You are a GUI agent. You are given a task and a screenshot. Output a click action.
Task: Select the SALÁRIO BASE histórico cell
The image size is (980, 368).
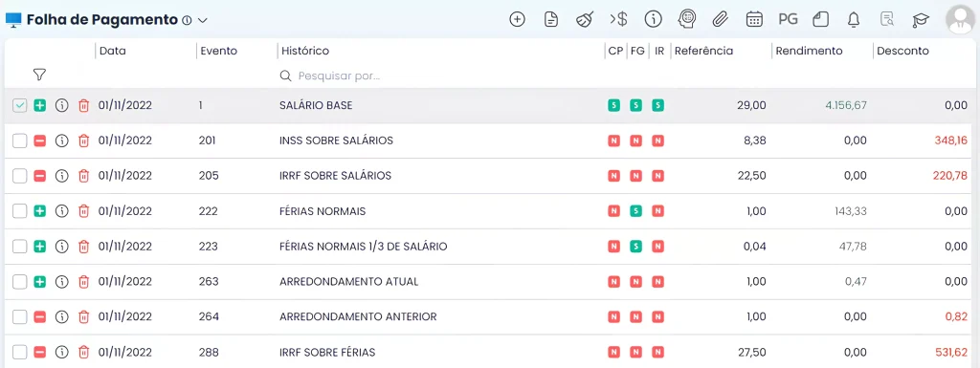tap(316, 106)
